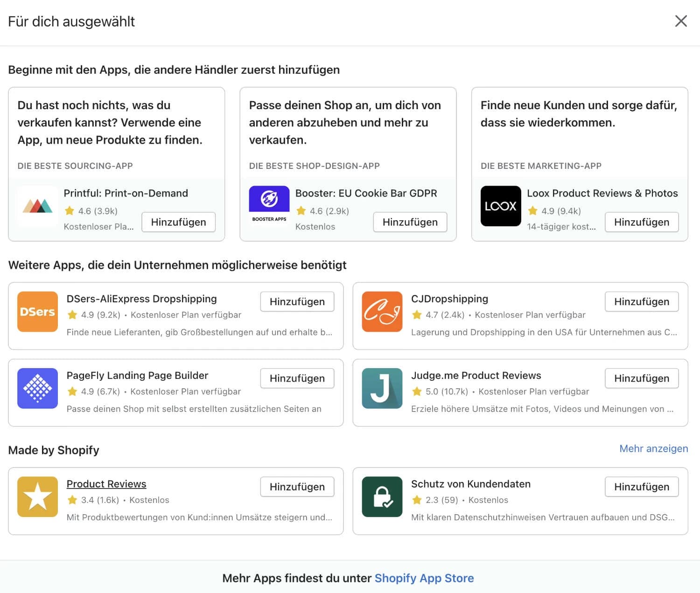The width and height of the screenshot is (700, 593).
Task: Open the Shopify App Store link
Action: pos(424,578)
